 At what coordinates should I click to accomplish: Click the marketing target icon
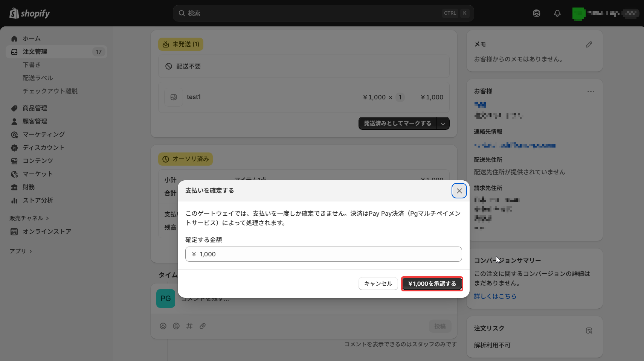14,134
